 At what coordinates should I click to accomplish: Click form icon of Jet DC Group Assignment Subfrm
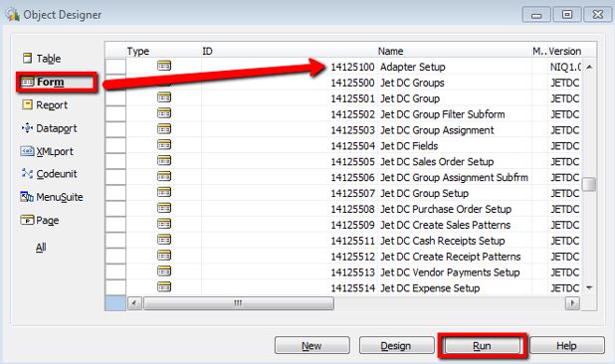click(x=164, y=176)
